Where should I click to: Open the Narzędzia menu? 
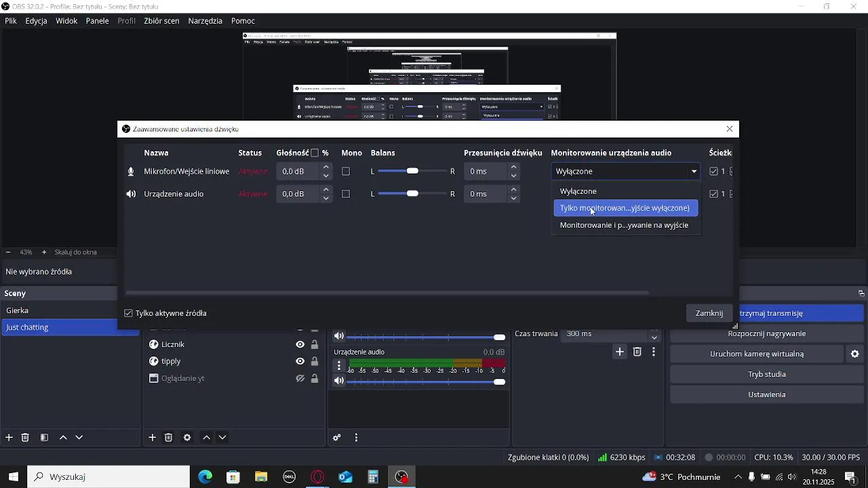pyautogui.click(x=205, y=21)
